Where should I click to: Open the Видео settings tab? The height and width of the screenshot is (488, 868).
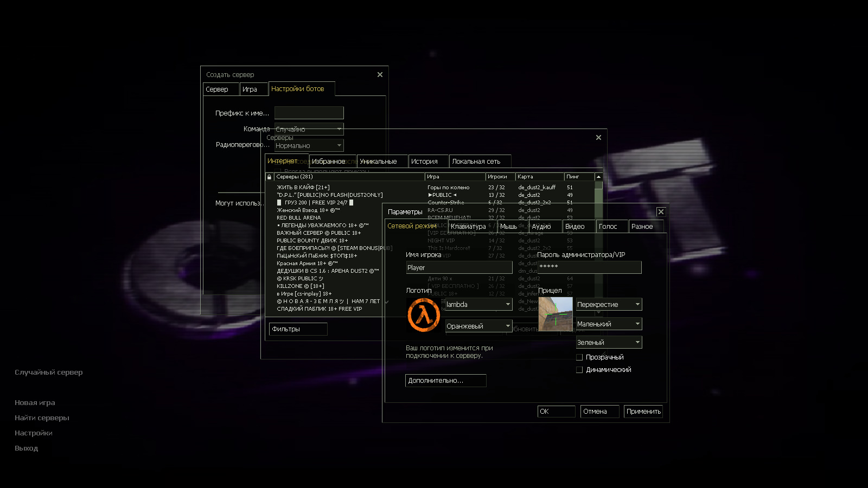[575, 227]
